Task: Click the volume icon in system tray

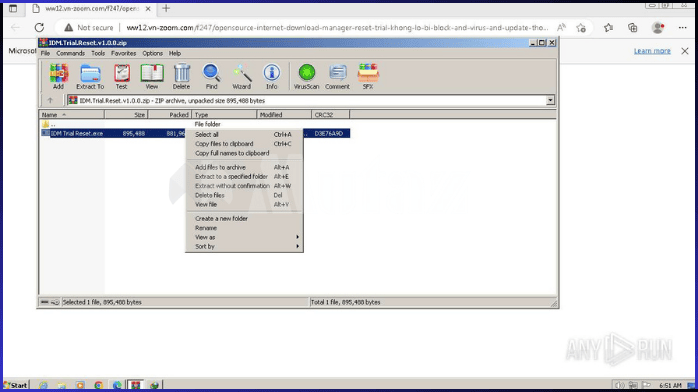Action: 619,385
